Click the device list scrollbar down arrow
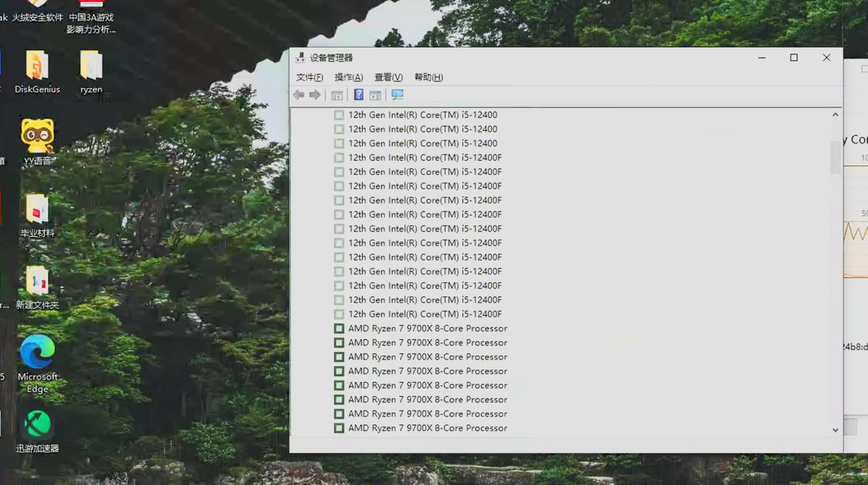 (x=835, y=430)
